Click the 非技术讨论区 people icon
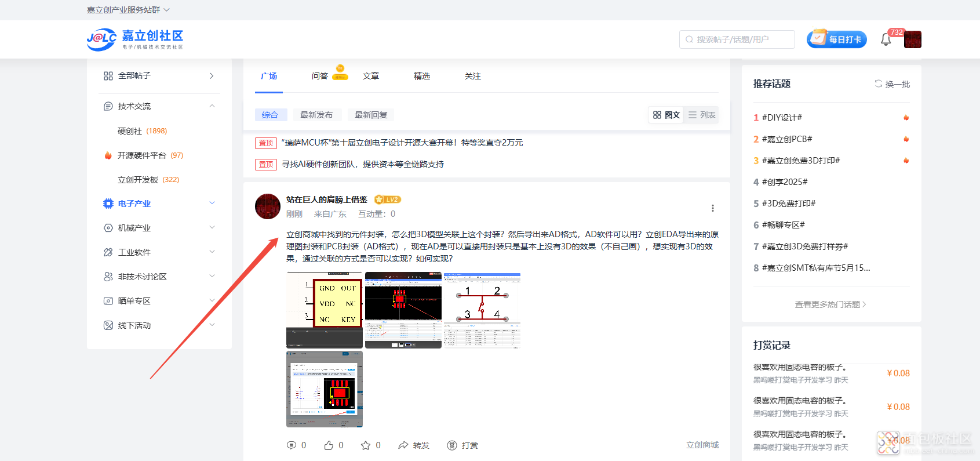The height and width of the screenshot is (461, 980). (108, 277)
